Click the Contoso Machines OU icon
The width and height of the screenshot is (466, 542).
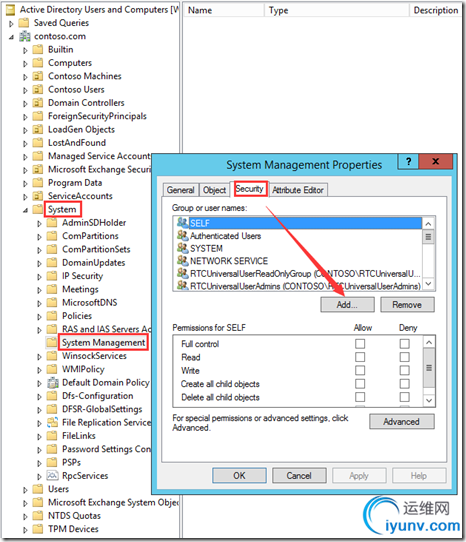click(38, 76)
